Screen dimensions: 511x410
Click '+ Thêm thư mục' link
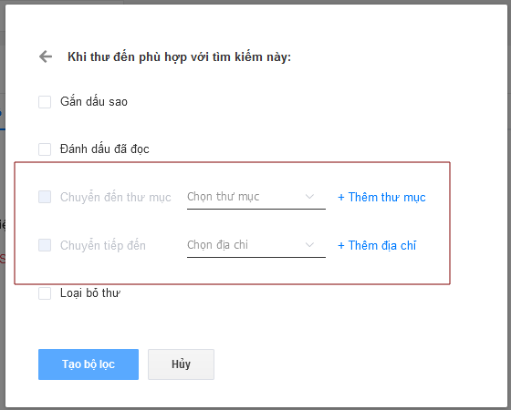pyautogui.click(x=382, y=197)
